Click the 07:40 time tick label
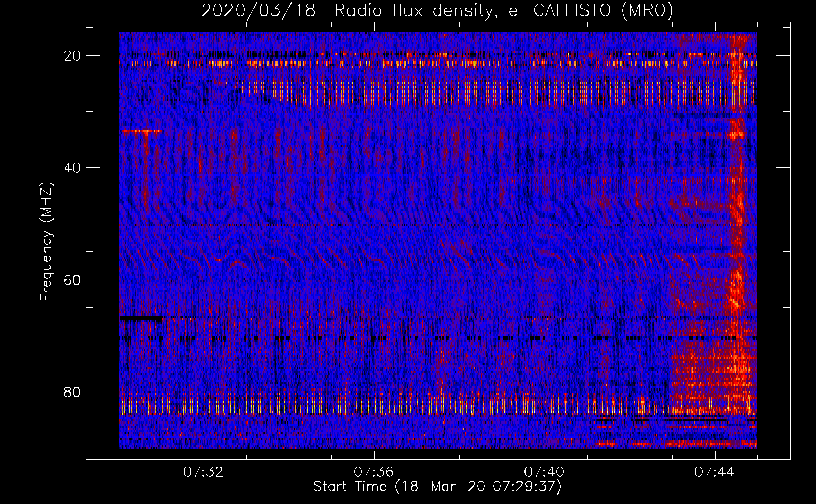This screenshot has height=504, width=816. 544,472
